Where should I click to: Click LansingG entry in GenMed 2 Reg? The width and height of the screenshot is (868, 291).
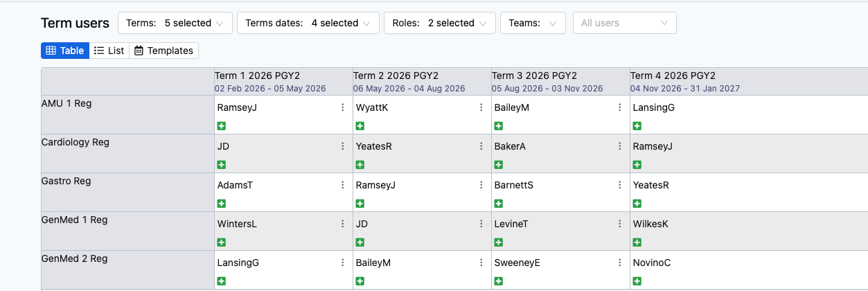point(238,263)
